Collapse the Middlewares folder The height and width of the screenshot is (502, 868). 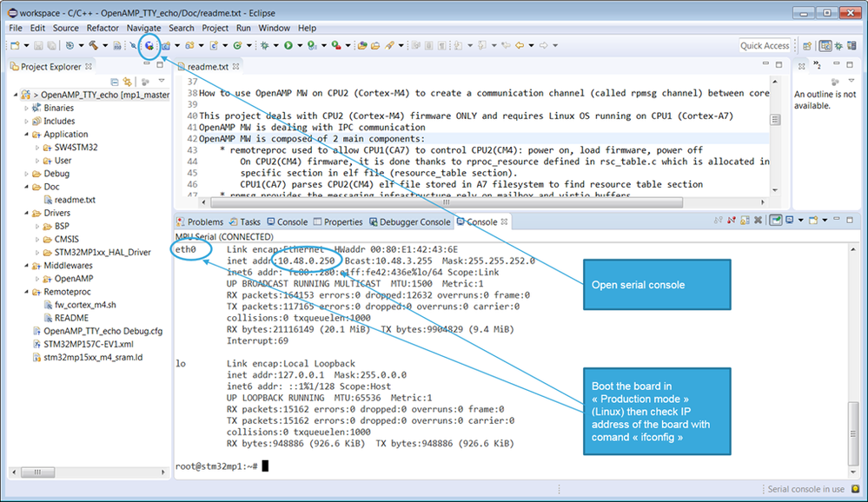click(26, 266)
